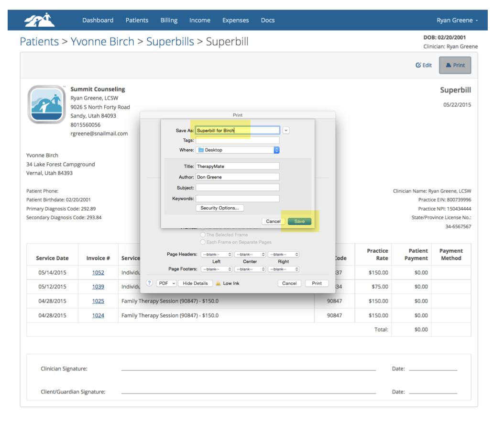Open the Ryan Greene account menu
Screen dimensions: 504x424
coord(457,20)
